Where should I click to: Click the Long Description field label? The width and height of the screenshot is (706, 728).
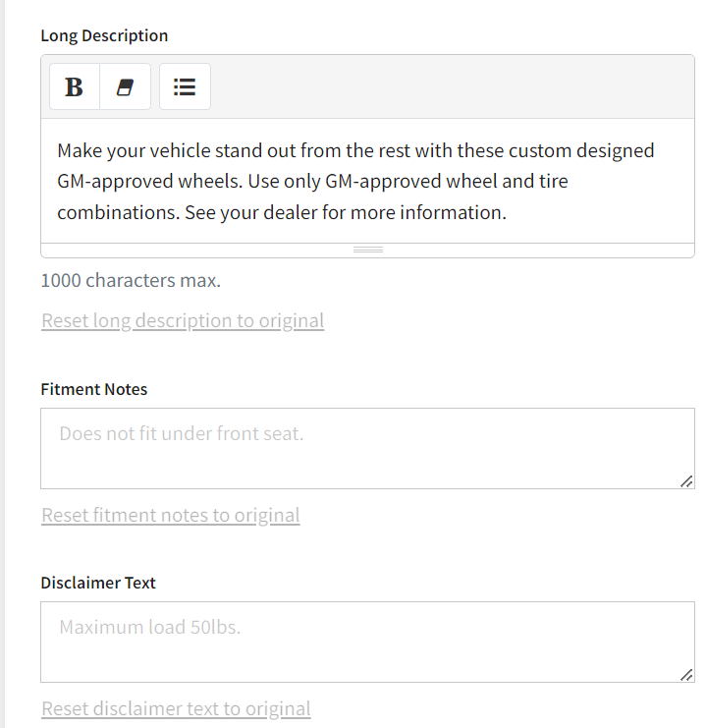coord(104,35)
